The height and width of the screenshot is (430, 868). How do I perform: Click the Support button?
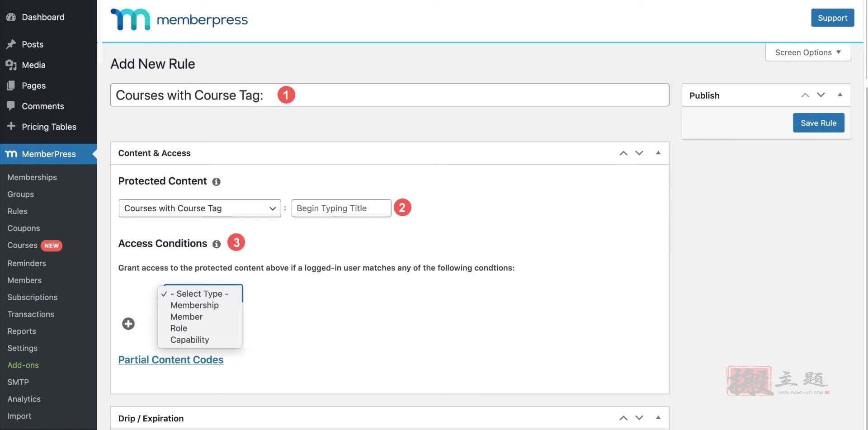point(832,18)
